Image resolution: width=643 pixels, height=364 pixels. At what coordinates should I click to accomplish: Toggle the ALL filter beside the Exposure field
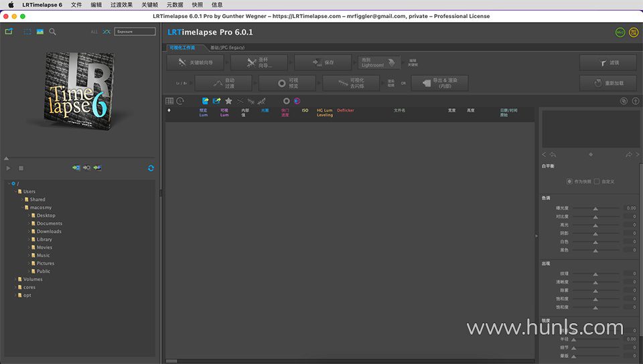pyautogui.click(x=94, y=31)
